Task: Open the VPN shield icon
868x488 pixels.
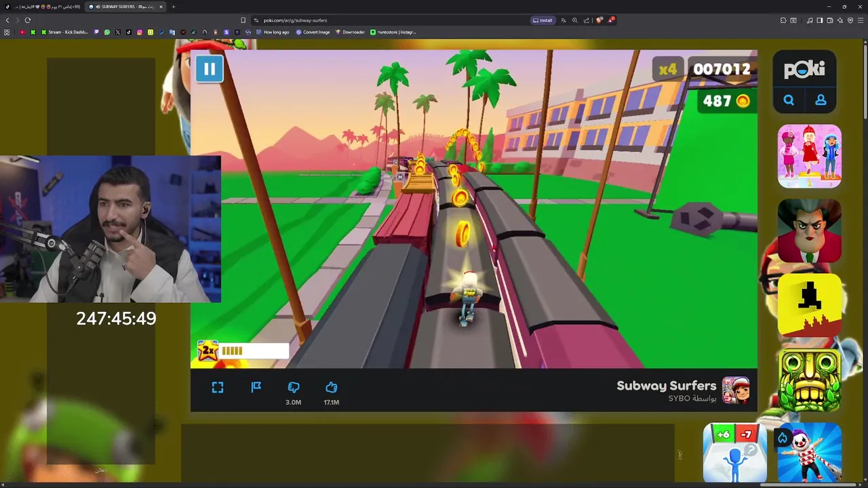Action: coord(850,20)
